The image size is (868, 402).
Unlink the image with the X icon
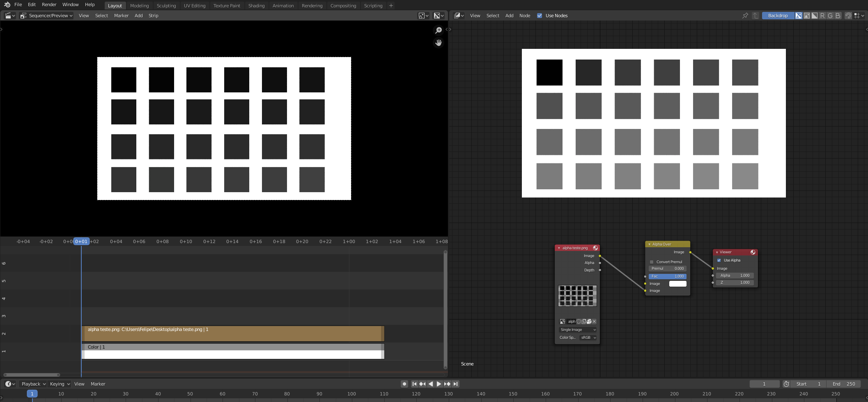point(594,322)
